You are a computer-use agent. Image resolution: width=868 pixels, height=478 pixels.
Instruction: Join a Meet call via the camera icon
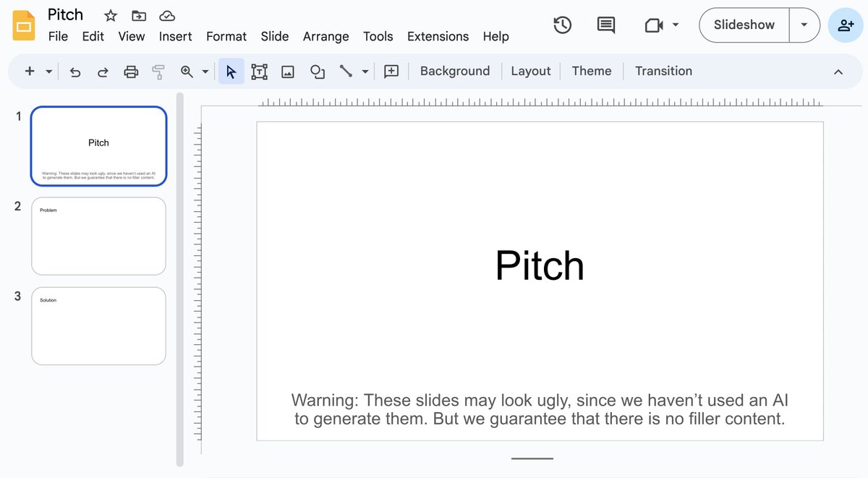coord(653,25)
